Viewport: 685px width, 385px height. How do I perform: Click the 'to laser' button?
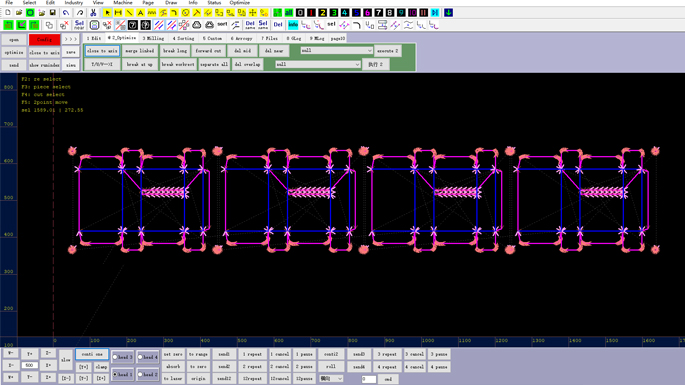[173, 378]
